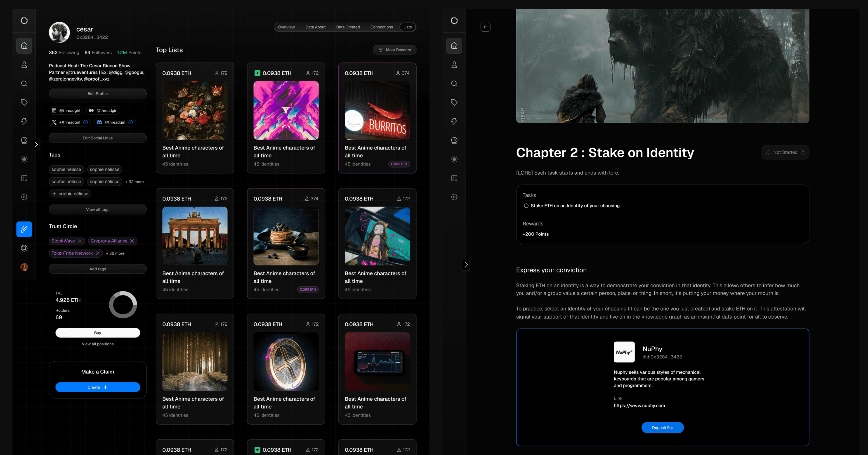Select the Lists tab
Screen dimensions: 868x455
[407, 27]
